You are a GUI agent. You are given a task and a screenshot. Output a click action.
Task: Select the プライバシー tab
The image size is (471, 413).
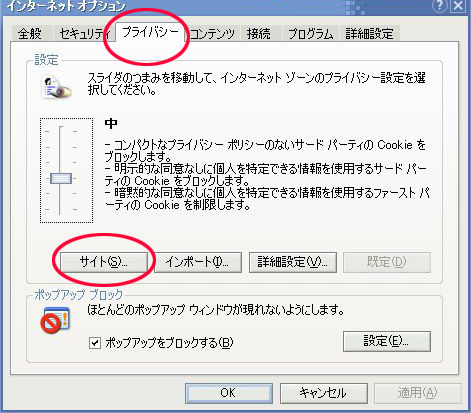(x=150, y=32)
